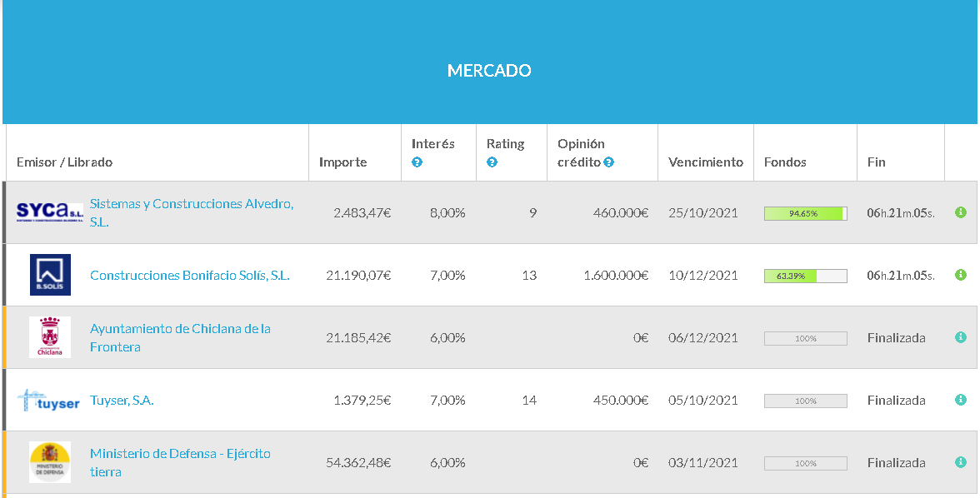Open info icon for Construcciones Bonifacio Solís row
The image size is (980, 498).
(x=961, y=275)
